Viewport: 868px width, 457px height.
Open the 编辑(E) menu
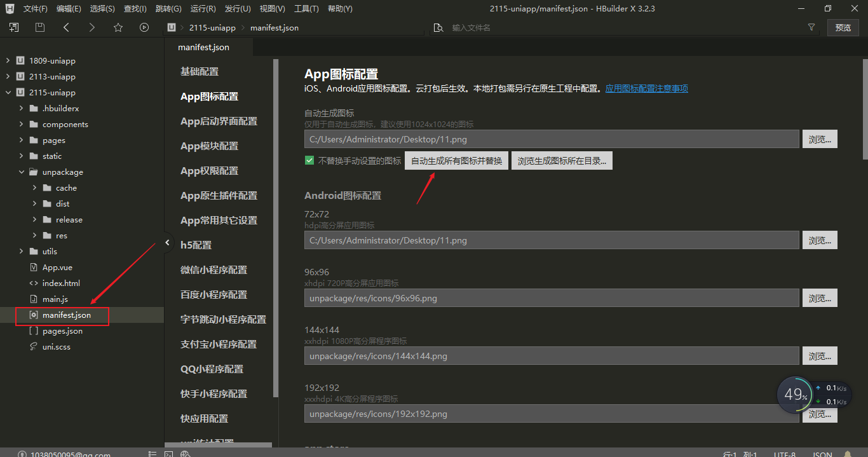click(69, 9)
